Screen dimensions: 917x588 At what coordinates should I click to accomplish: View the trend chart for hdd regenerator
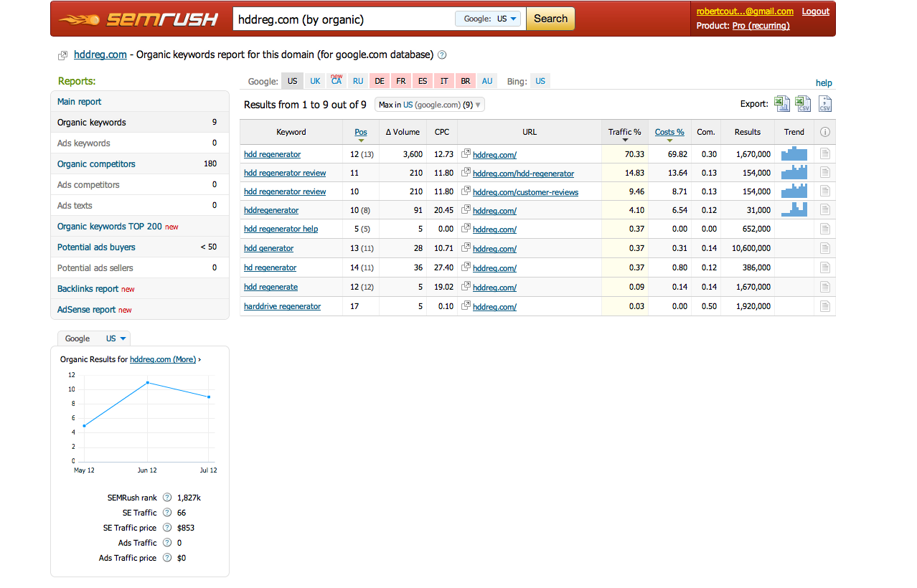click(794, 153)
